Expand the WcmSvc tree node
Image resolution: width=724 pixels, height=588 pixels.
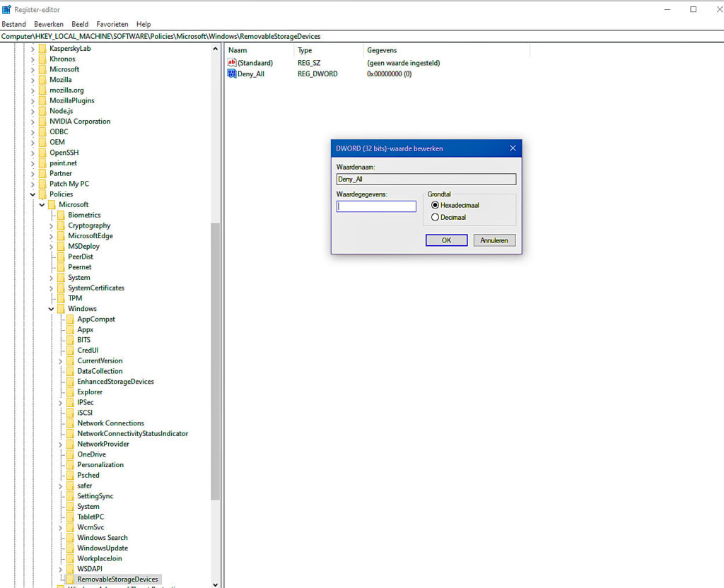(x=61, y=527)
